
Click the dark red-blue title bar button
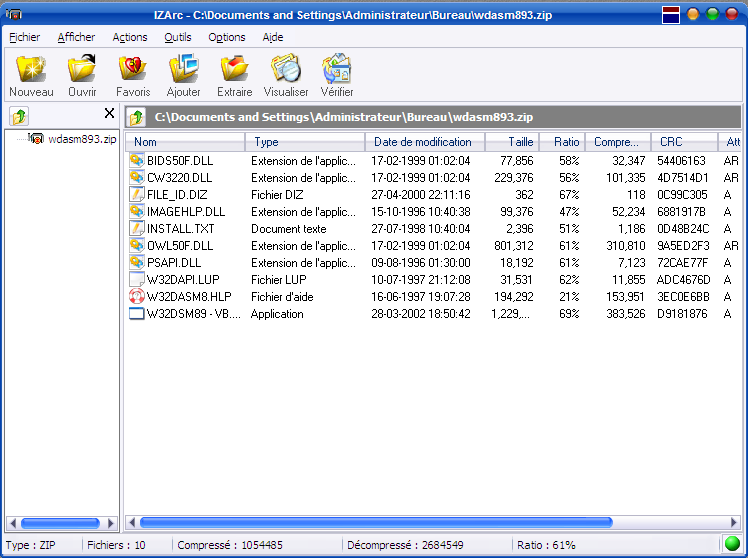(x=671, y=15)
